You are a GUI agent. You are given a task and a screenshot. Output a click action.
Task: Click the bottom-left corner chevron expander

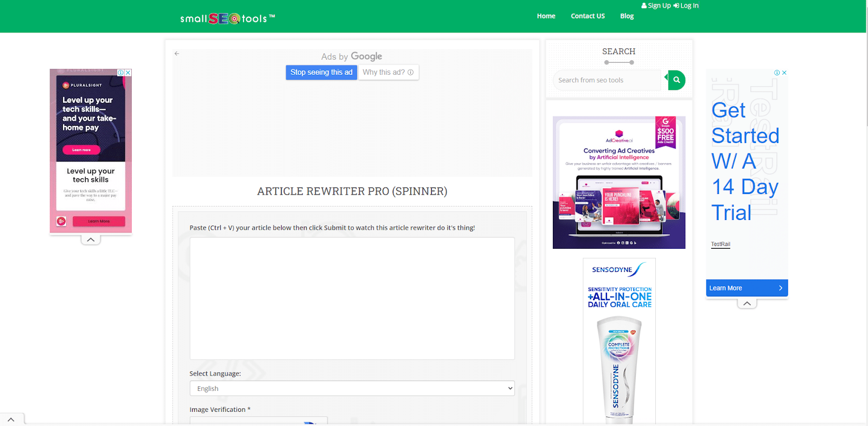coord(11,419)
